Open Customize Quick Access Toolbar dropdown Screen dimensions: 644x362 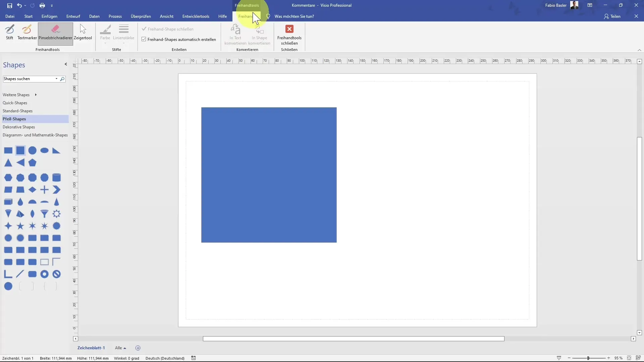pyautogui.click(x=52, y=5)
